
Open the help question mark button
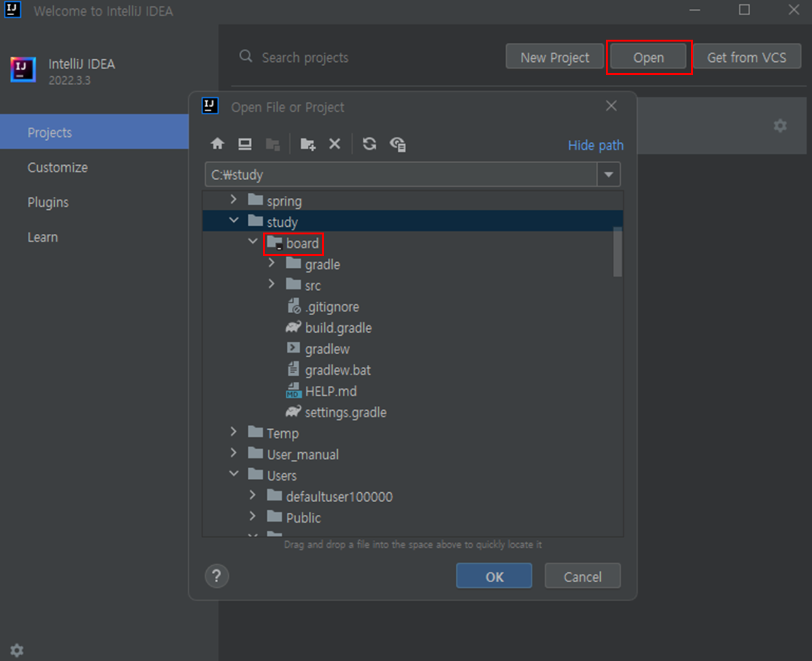point(216,576)
